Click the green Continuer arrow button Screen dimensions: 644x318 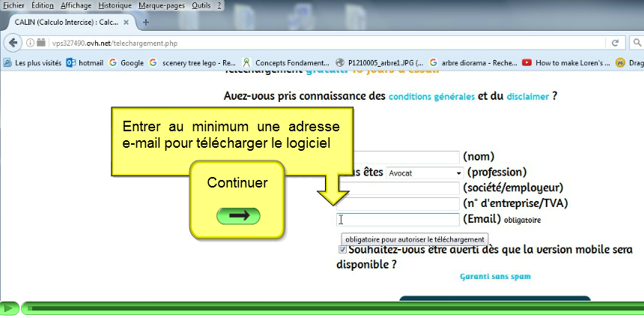point(238,216)
